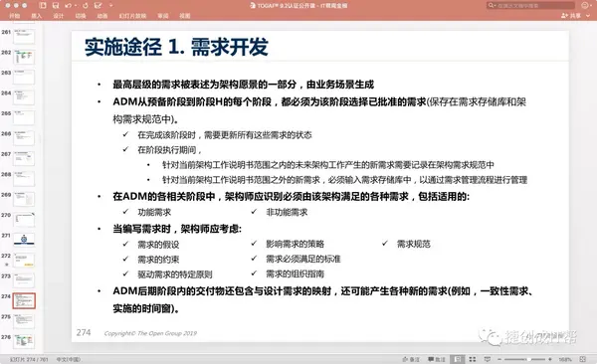Select slide 261 thumbnail
Viewport: 597px width, 364px height.
[24, 37]
